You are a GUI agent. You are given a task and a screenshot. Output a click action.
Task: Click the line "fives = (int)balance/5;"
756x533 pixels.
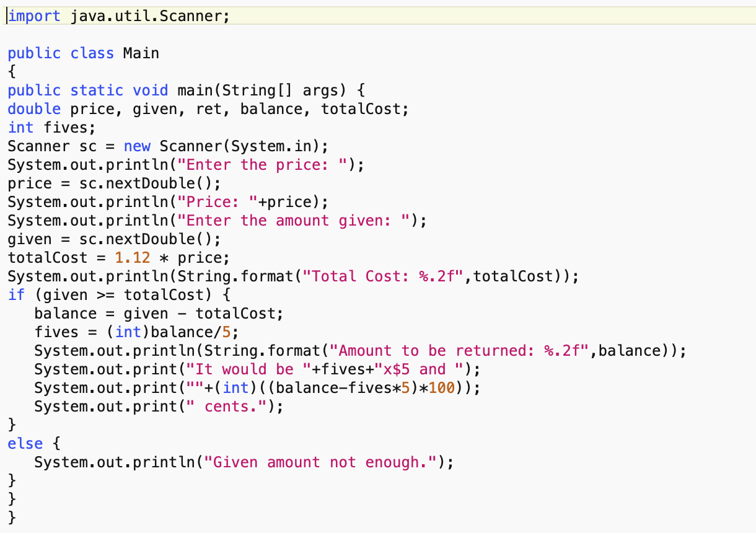137,332
